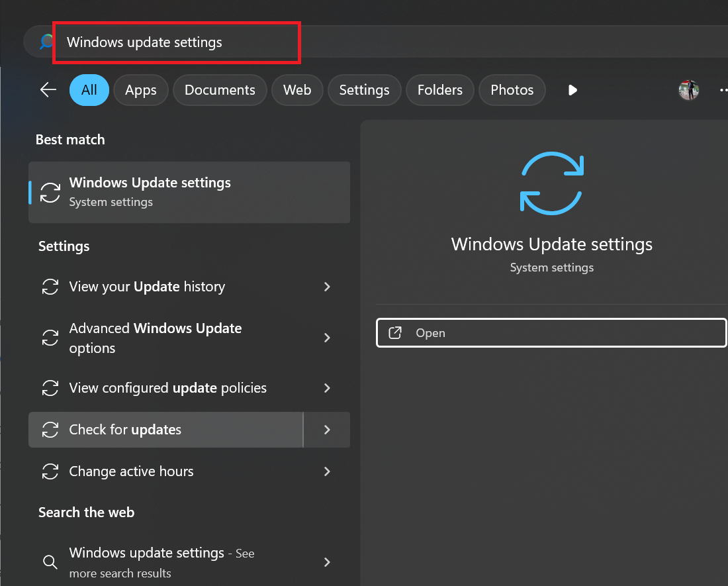Select View configured update policies result

click(x=167, y=388)
